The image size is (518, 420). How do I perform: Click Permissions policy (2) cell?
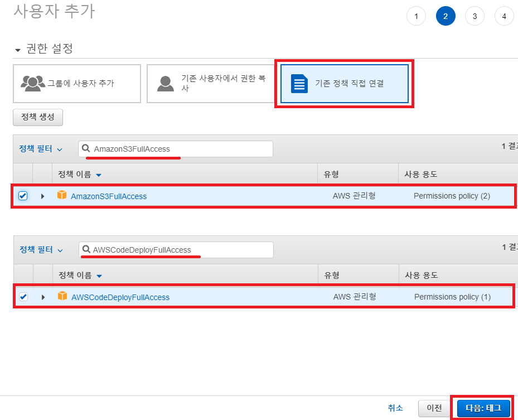(452, 196)
